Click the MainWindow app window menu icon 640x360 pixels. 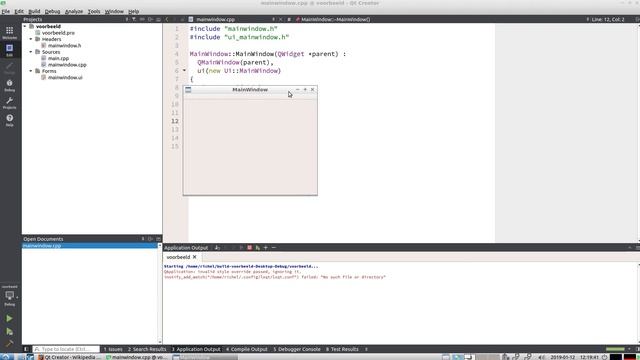(x=188, y=89)
